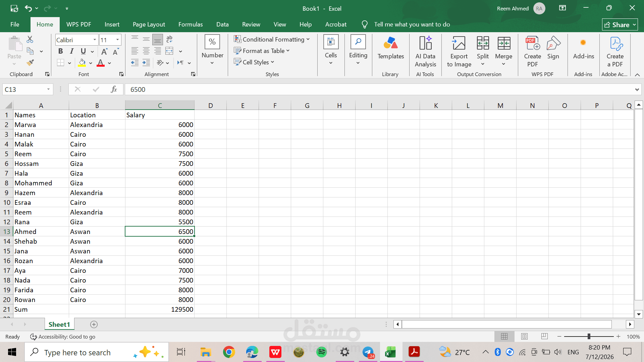Toggle Italic formatting

coord(72,51)
